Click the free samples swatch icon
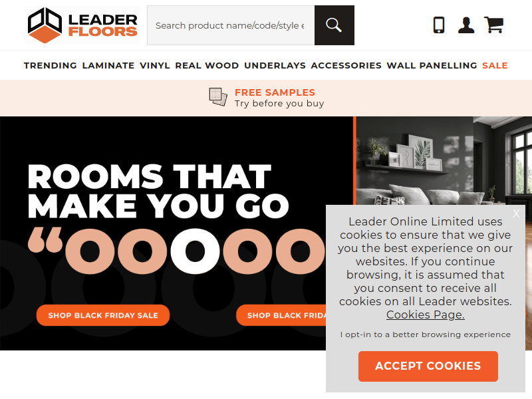Screen dimensions: 532x399 coord(218,97)
